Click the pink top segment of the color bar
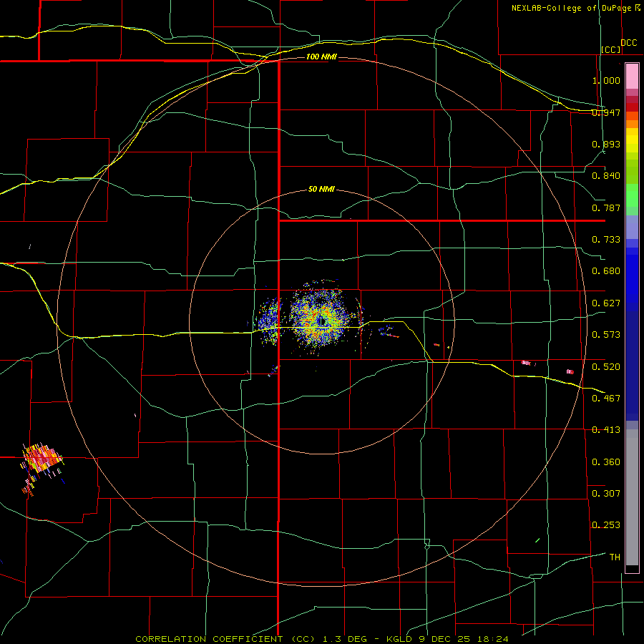The width and height of the screenshot is (644, 644). [632, 76]
